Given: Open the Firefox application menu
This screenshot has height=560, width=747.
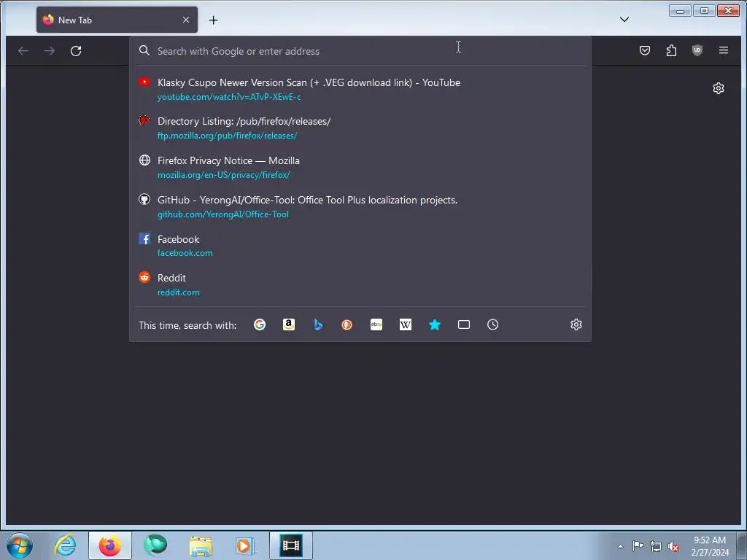Looking at the screenshot, I should click(x=723, y=50).
